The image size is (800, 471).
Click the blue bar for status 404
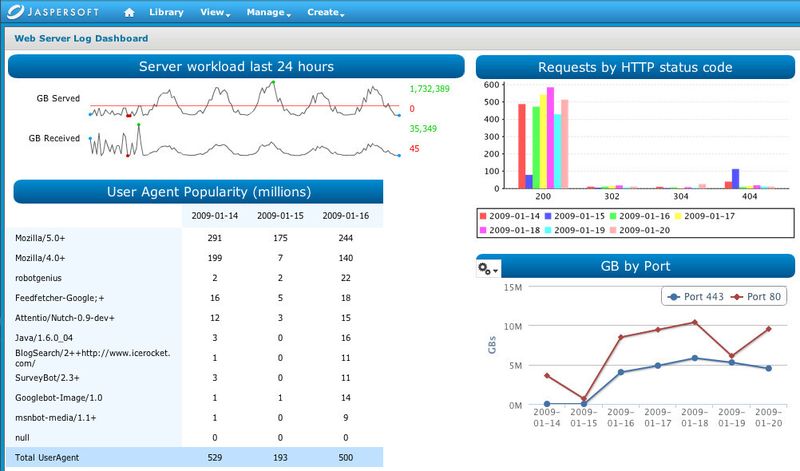pyautogui.click(x=735, y=178)
